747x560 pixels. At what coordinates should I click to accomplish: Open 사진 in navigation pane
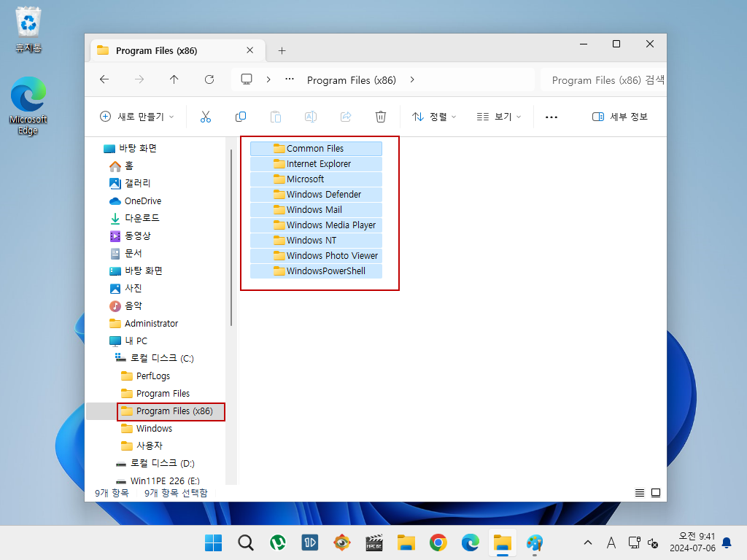[125, 289]
